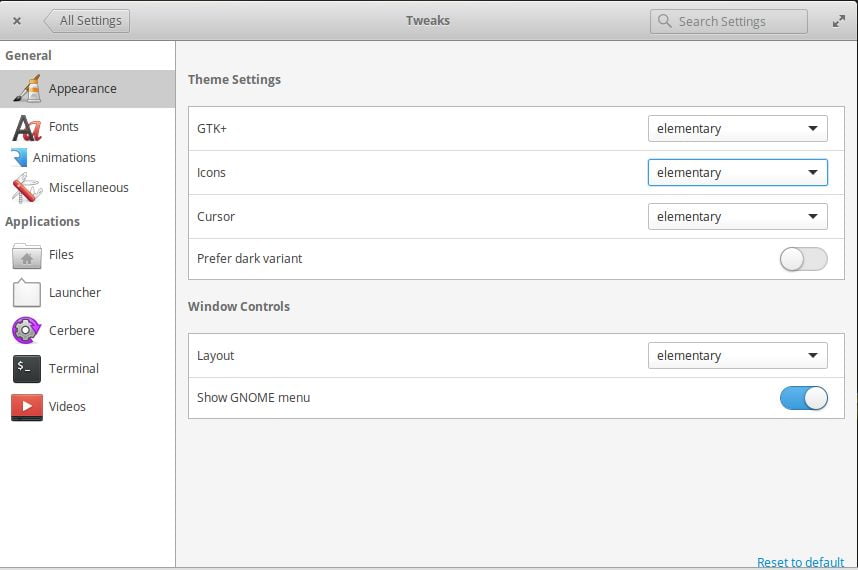The height and width of the screenshot is (570, 858).
Task: Open Files tweaks
Action: pyautogui.click(x=88, y=255)
